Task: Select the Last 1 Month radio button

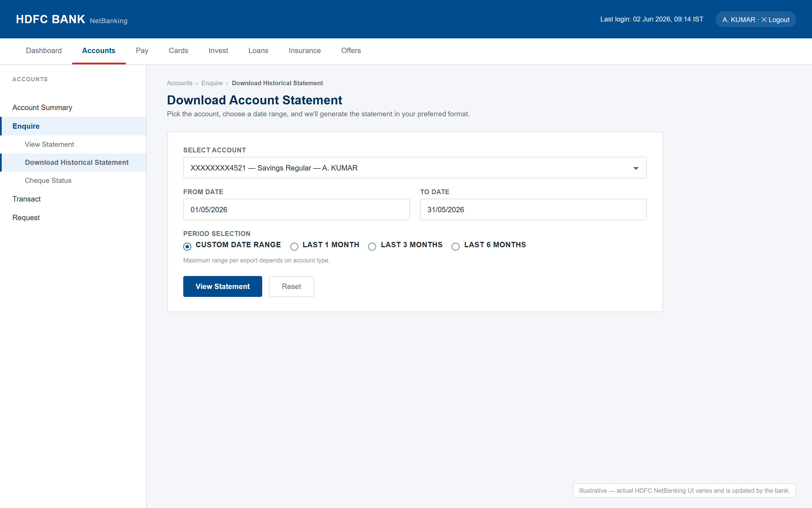Action: point(294,246)
